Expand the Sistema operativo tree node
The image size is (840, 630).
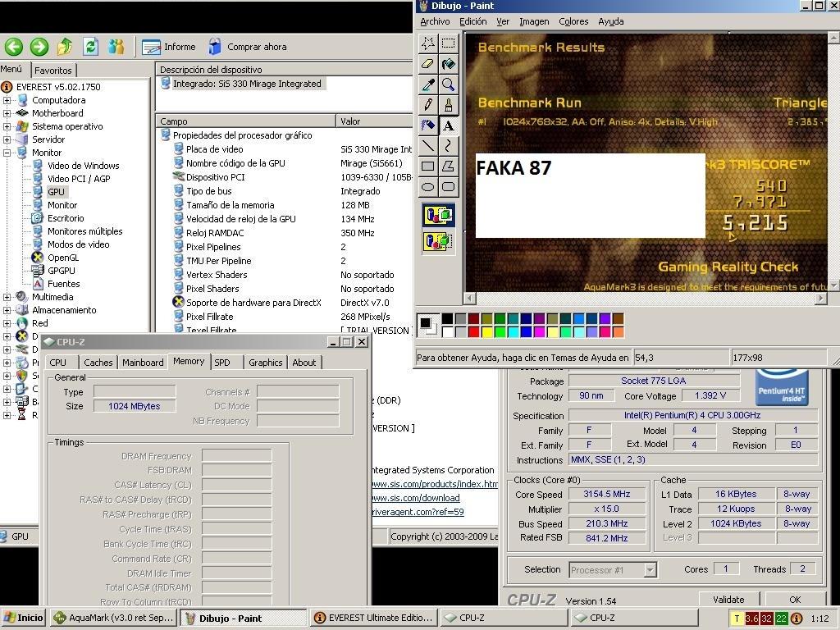[7, 126]
